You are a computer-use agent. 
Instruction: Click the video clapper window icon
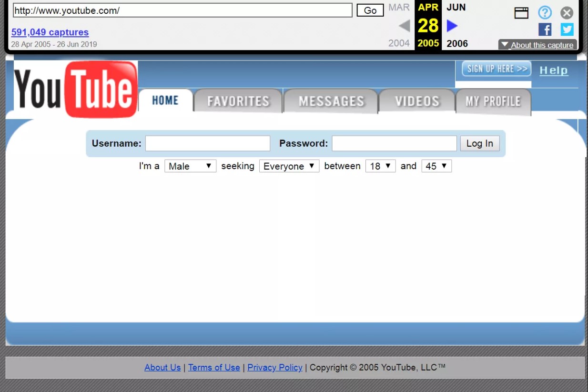point(521,13)
